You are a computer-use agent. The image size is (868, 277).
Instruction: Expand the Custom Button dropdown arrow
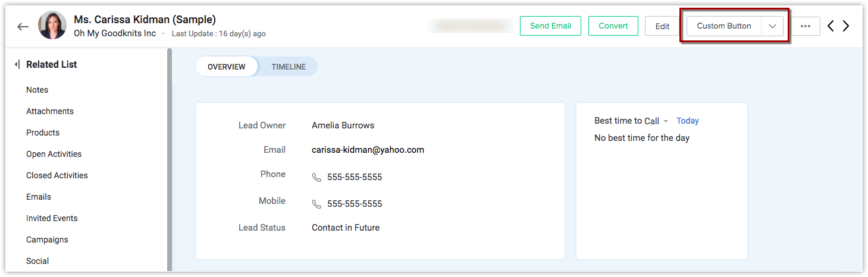[772, 26]
